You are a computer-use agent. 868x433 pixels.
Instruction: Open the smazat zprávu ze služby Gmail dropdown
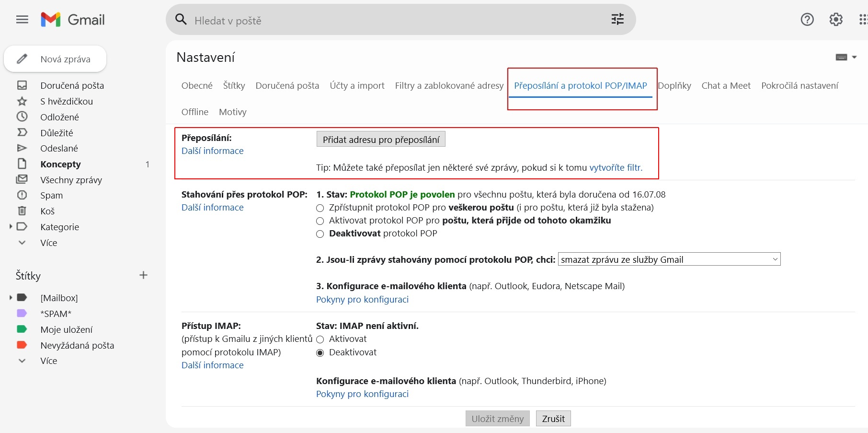tap(669, 259)
